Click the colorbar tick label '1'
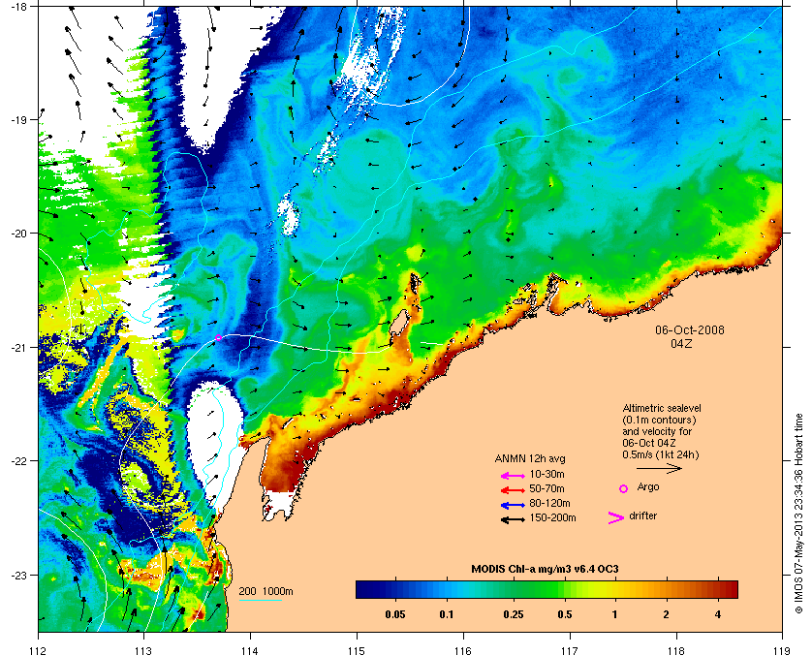Screen dimensions: 812x656 point(614,614)
